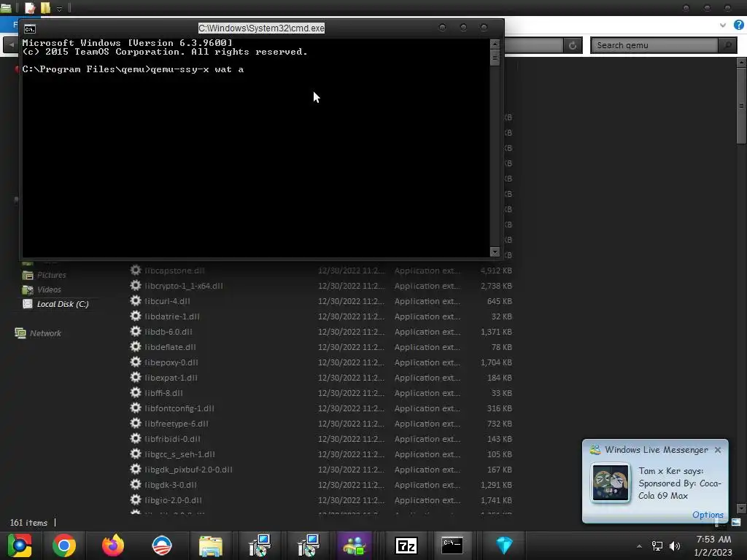Image resolution: width=747 pixels, height=560 pixels.
Task: Click the Explorer window icon in the title bar
Action: click(x=6, y=7)
